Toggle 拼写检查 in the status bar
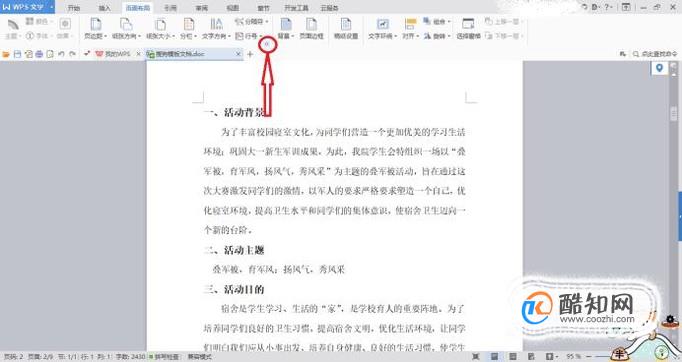 pos(164,357)
